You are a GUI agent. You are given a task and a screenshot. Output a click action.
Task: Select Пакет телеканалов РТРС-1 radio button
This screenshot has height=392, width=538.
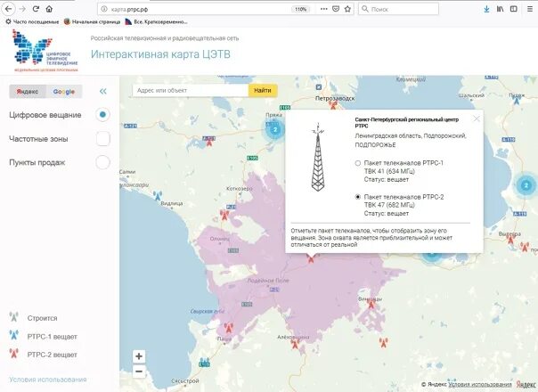[x=358, y=163]
